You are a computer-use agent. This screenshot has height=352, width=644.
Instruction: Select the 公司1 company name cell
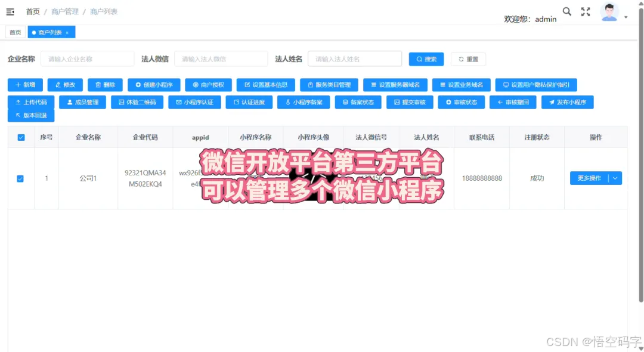point(88,178)
